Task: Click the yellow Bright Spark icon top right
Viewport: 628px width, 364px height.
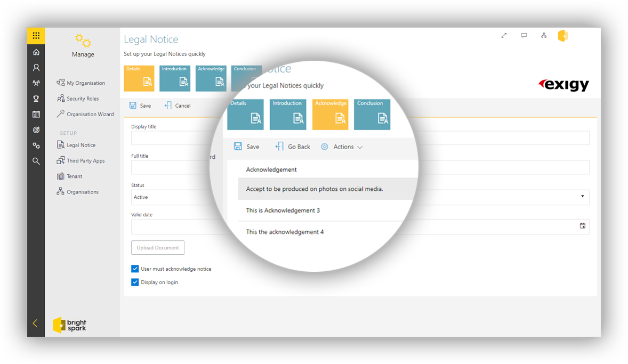Action: 563,36
